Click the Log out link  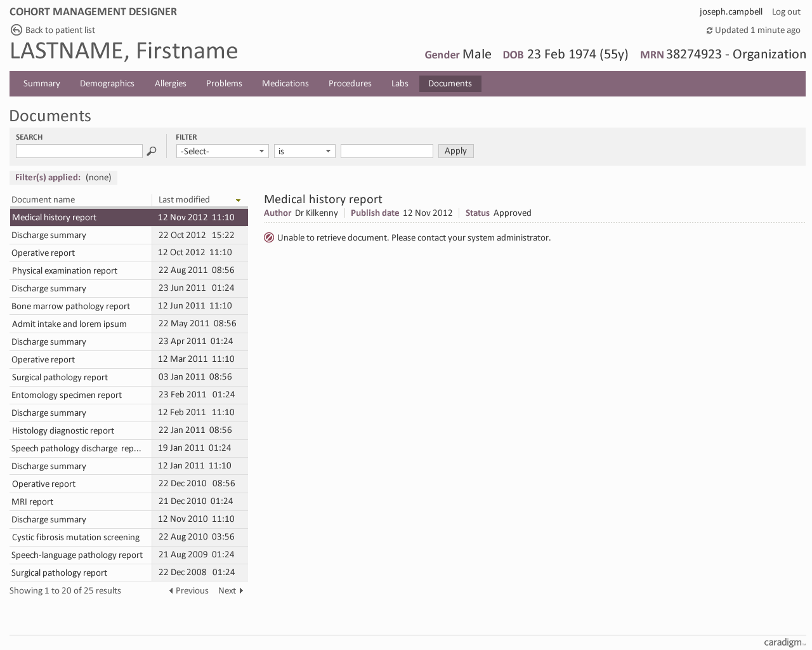[786, 11]
